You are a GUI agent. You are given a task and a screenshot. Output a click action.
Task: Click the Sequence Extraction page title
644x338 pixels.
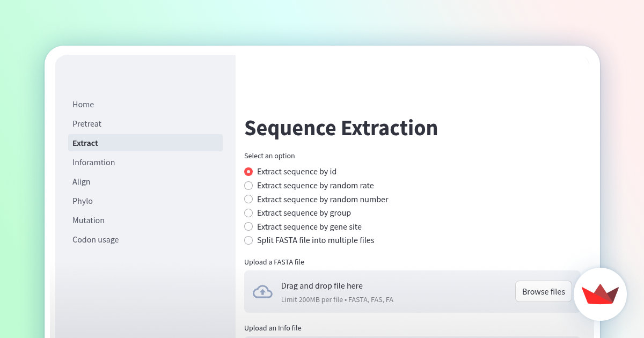click(341, 128)
